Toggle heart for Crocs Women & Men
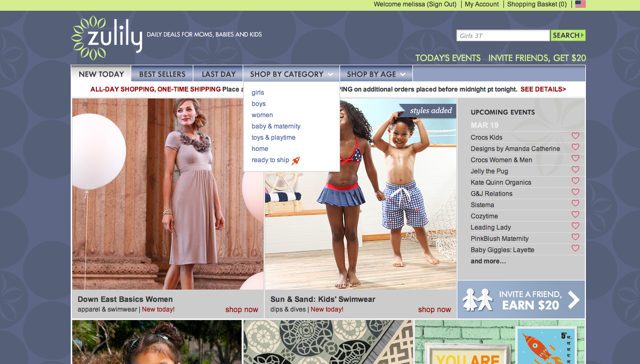 576,158
